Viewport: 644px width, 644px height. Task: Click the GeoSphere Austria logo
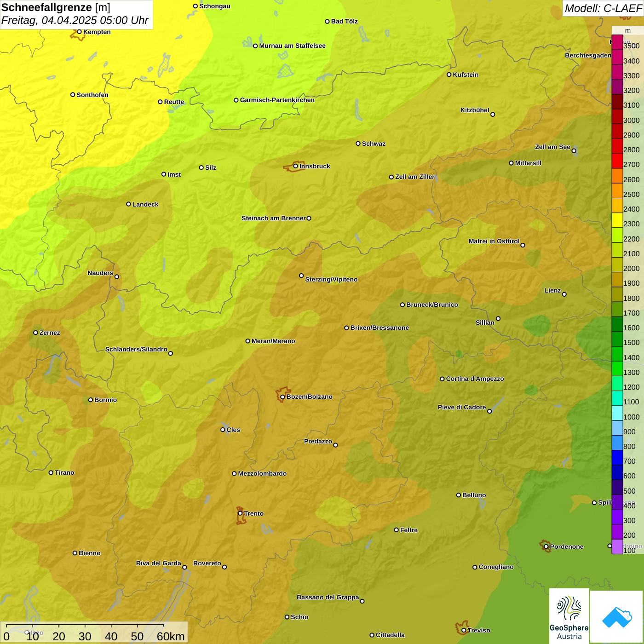point(569,616)
